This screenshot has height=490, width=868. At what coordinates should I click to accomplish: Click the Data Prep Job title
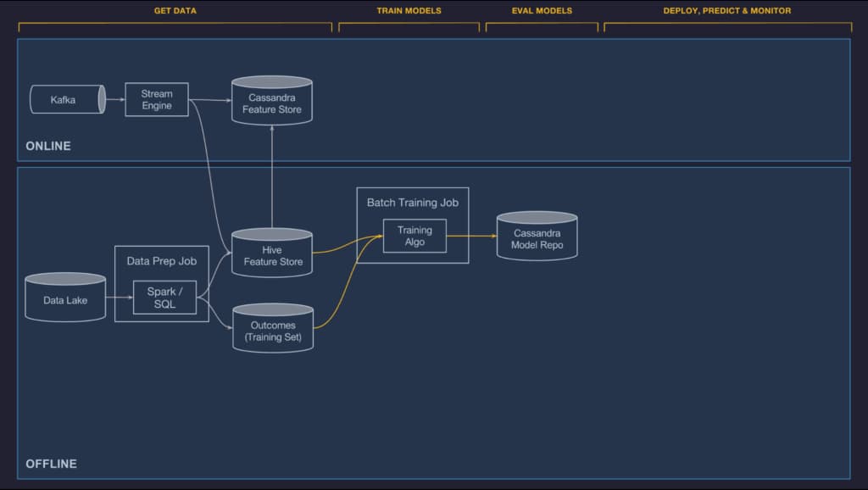click(162, 261)
